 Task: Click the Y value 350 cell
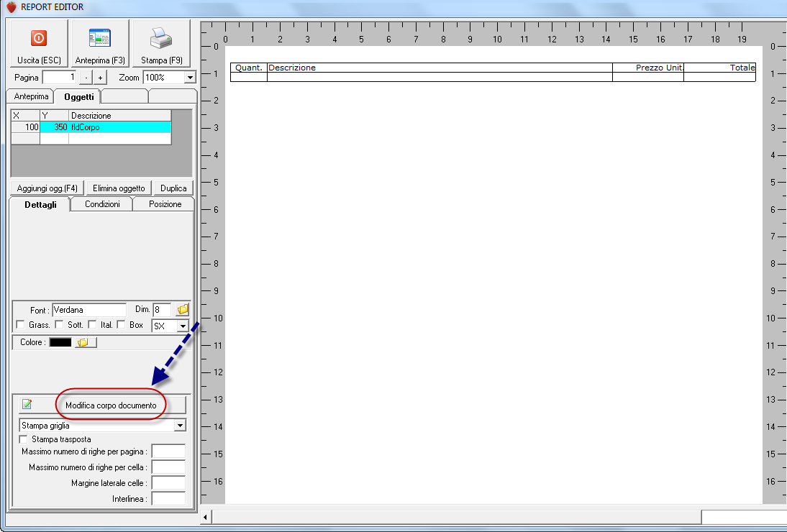click(x=54, y=127)
